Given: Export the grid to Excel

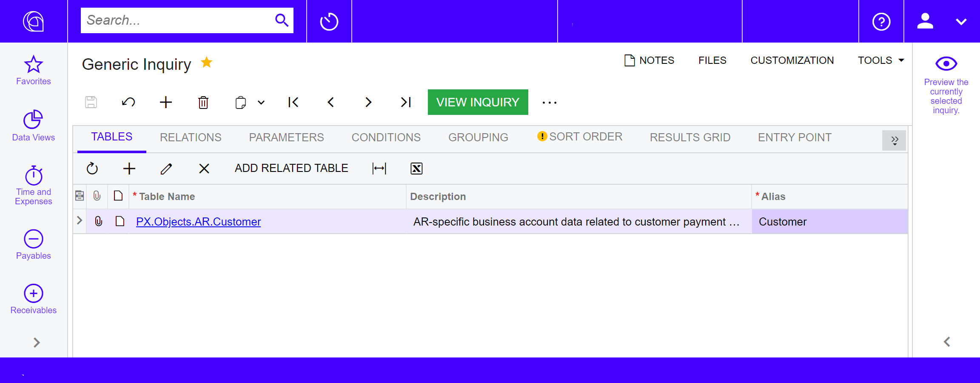Looking at the screenshot, I should click(x=416, y=169).
